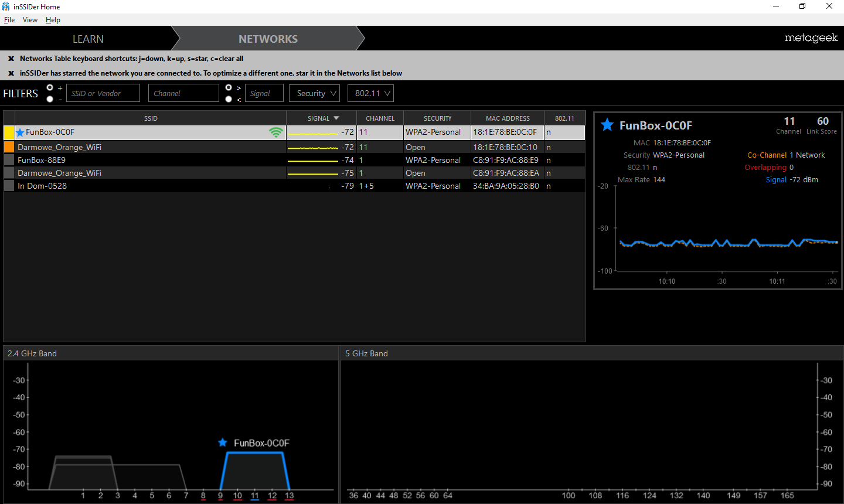This screenshot has width=844, height=504.
Task: Click the blue star in the details panel
Action: click(607, 125)
